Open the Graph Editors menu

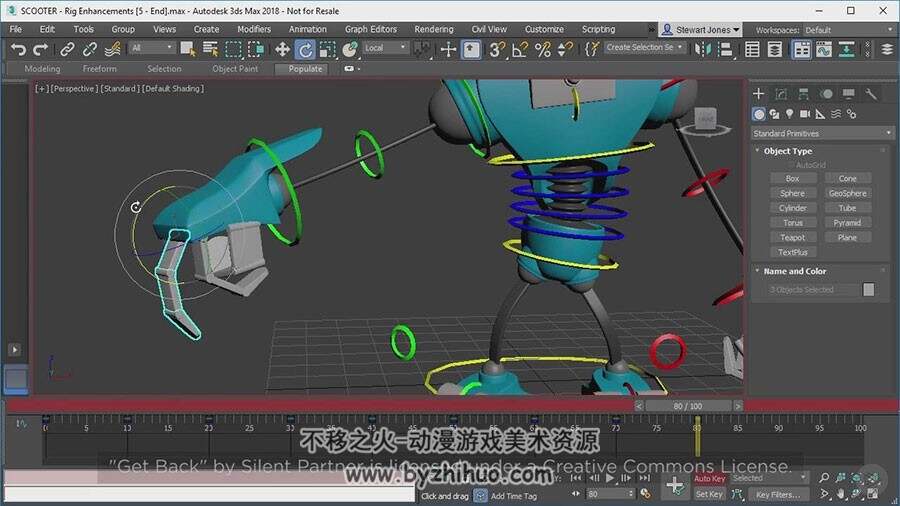371,29
